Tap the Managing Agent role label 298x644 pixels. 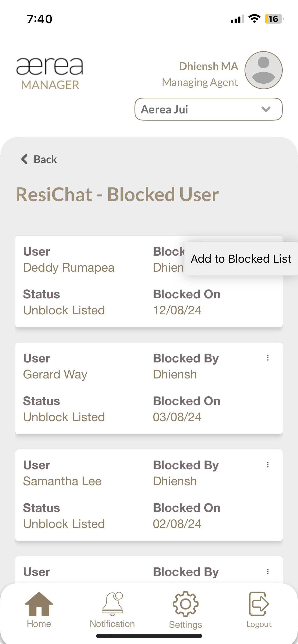200,82
